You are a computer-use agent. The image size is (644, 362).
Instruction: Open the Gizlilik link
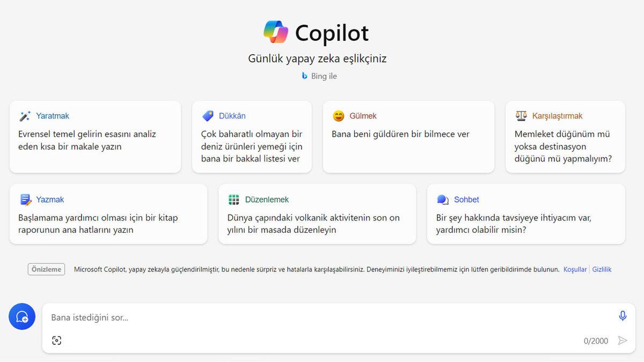(x=602, y=269)
